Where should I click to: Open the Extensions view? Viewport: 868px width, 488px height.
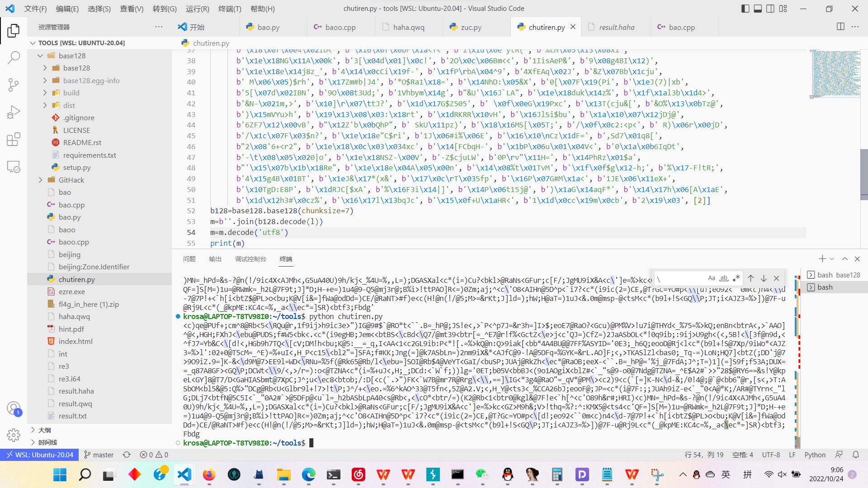[x=14, y=139]
